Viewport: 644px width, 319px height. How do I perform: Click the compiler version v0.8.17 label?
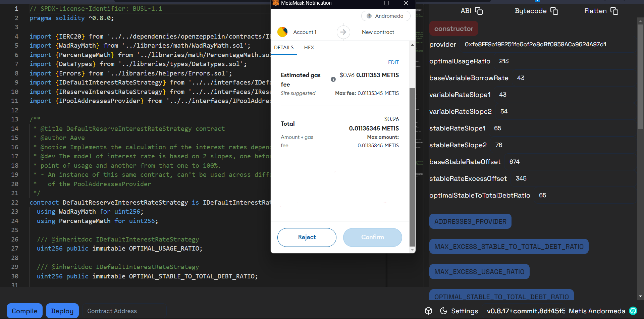[x=526, y=311]
